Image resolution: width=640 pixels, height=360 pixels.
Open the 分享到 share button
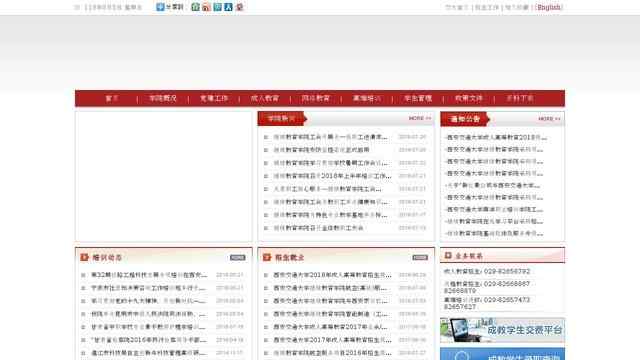tap(170, 7)
